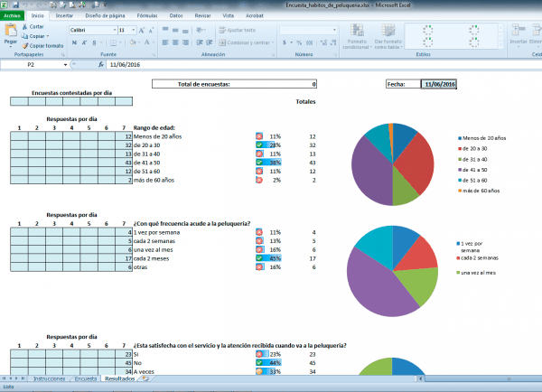Click the borders icon in Fuente group
Screen dimensions: 542x392
113,42
